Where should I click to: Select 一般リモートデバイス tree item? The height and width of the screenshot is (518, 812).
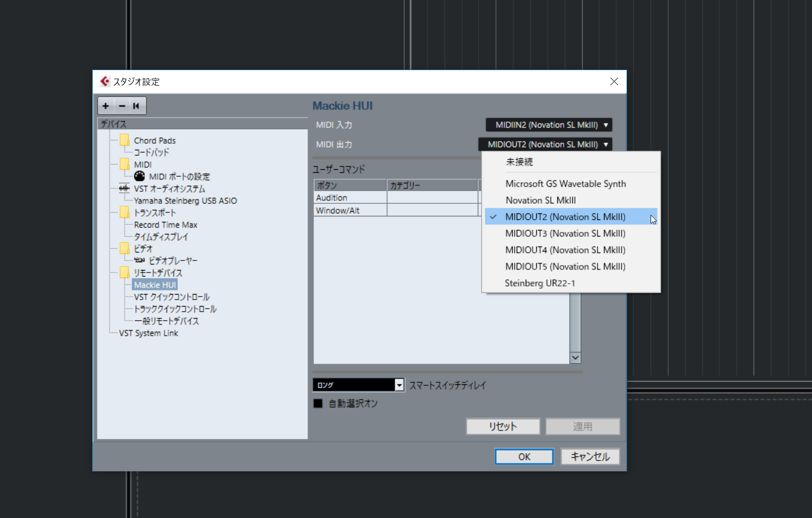[166, 321]
